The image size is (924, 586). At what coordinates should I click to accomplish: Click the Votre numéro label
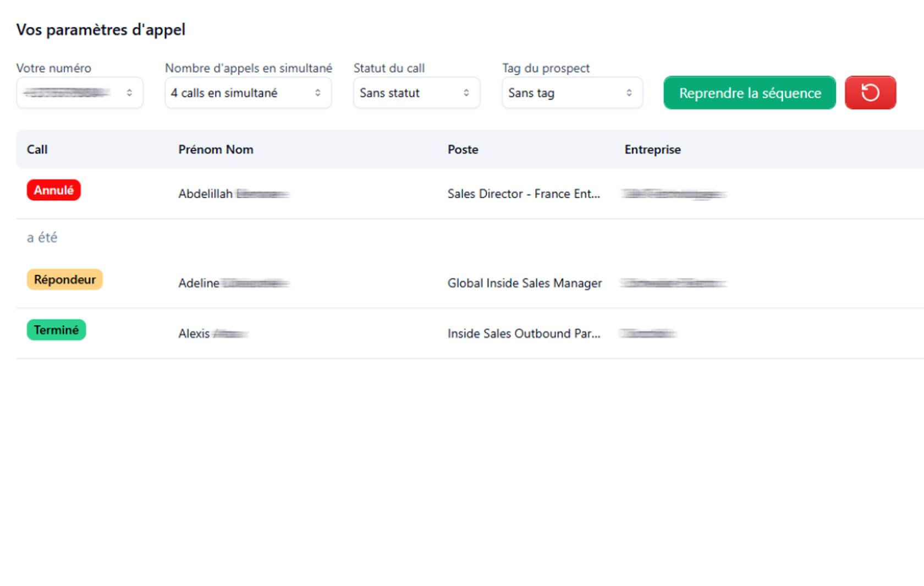click(x=54, y=68)
